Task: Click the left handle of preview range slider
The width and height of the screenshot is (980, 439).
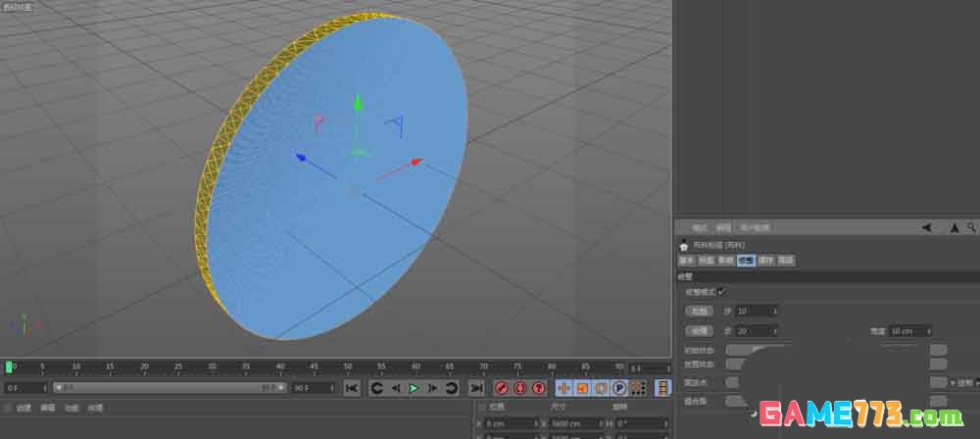Action: (58, 388)
